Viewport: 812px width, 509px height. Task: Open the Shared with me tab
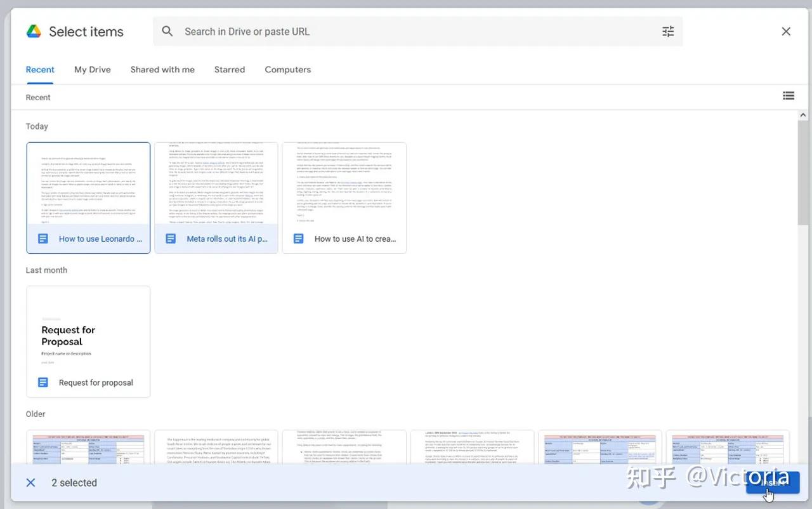pos(162,70)
